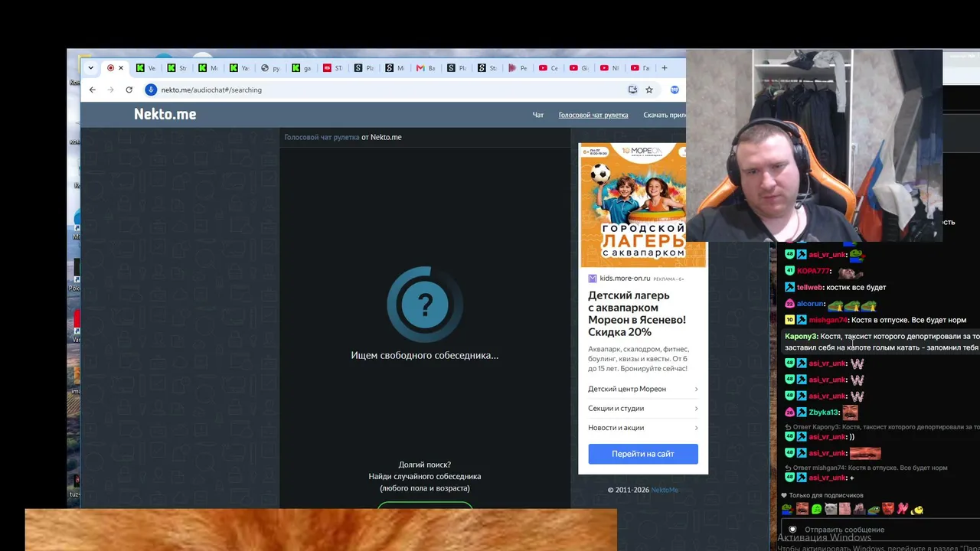This screenshot has width=980, height=551.
Task: Click the 'Детский лагерь с аквапарком' ad headline
Action: (637, 314)
